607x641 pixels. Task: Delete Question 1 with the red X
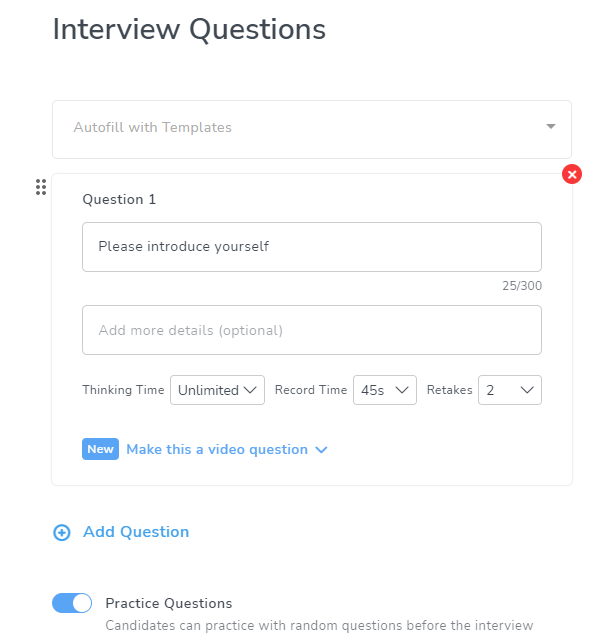(572, 175)
